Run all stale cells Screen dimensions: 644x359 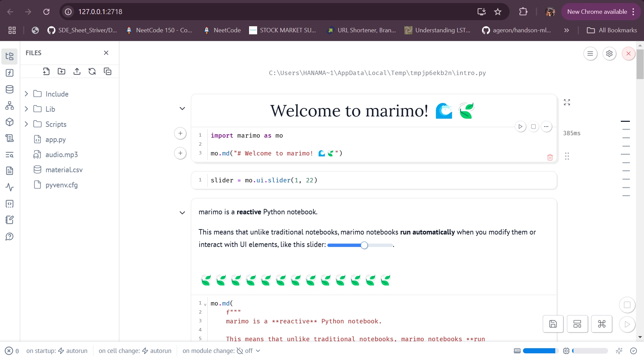pyautogui.click(x=627, y=324)
